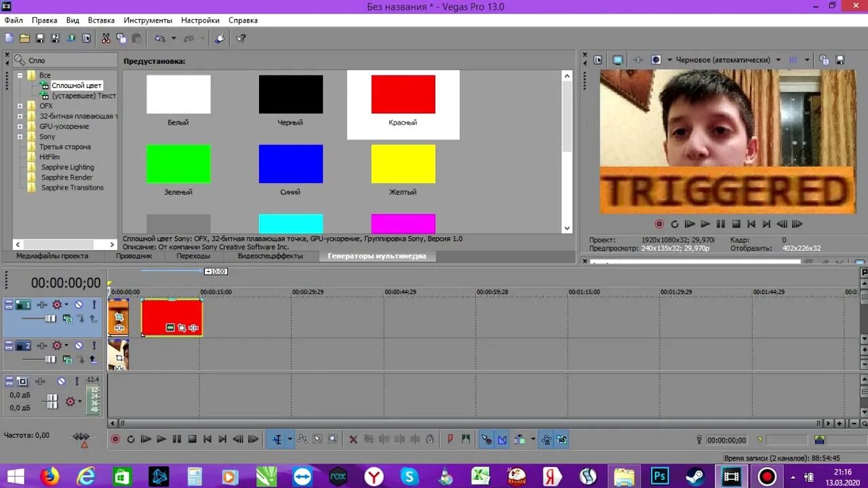
Task: Open the Auto Ripple dropdown arrow
Action: point(532,439)
